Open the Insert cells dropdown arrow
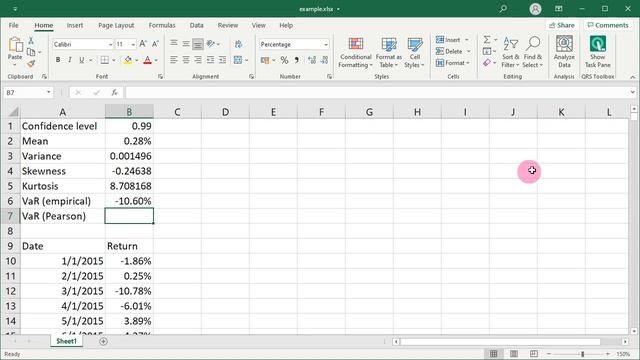The image size is (640, 360). click(x=467, y=40)
